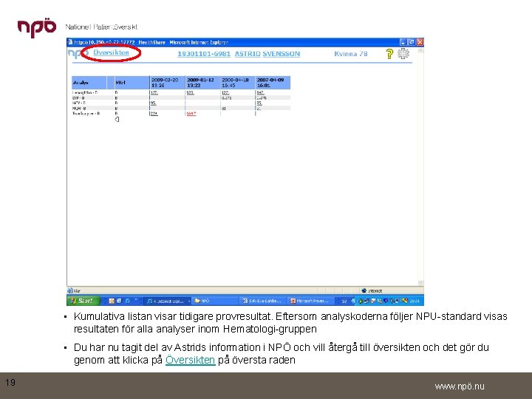Click the Internet zone indicator in status bar
Screen dimensions: 532x399
[x=372, y=291]
